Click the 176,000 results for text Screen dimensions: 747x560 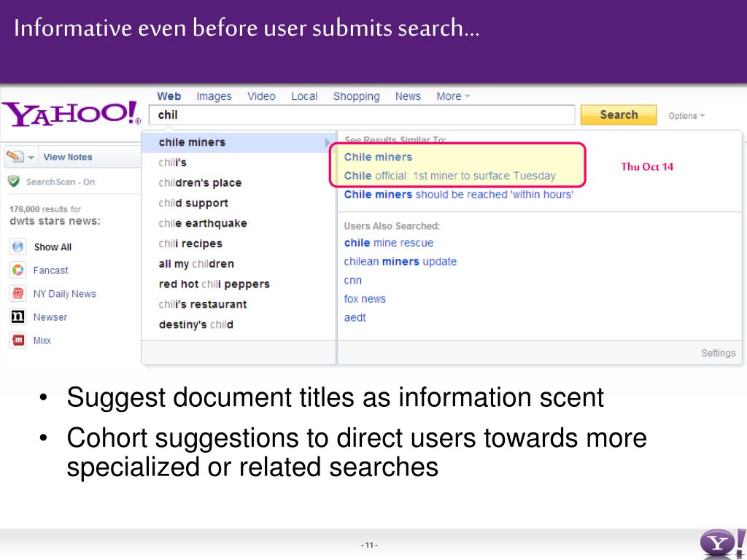click(x=45, y=209)
